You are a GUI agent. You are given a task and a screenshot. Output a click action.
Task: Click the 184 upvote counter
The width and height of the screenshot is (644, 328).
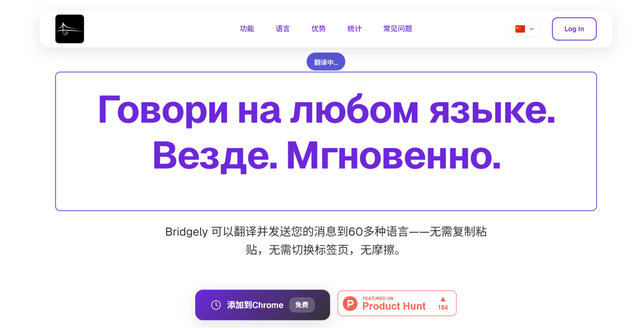[x=443, y=307]
